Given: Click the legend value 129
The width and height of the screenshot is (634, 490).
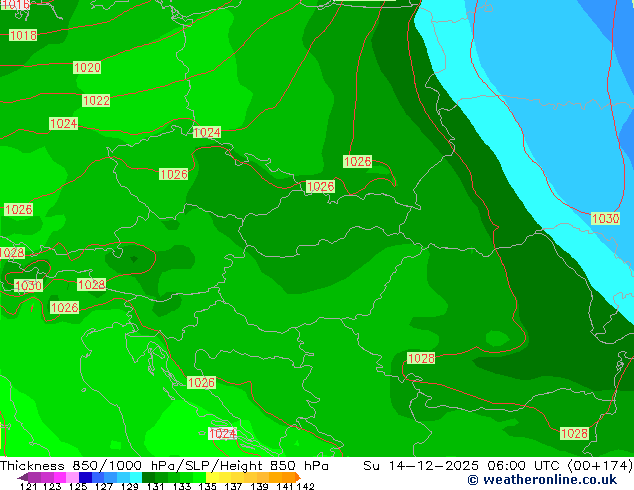Looking at the screenshot, I should click(x=129, y=486).
